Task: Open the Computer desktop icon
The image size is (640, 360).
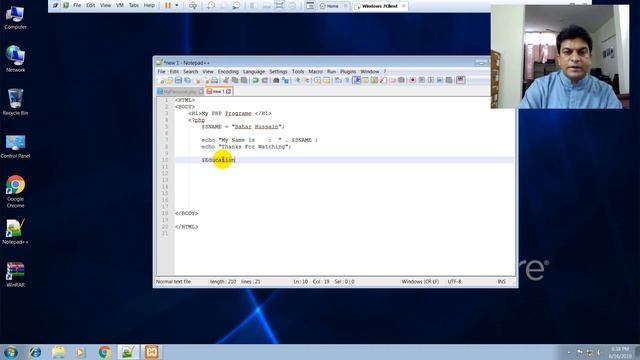Action: [16, 18]
